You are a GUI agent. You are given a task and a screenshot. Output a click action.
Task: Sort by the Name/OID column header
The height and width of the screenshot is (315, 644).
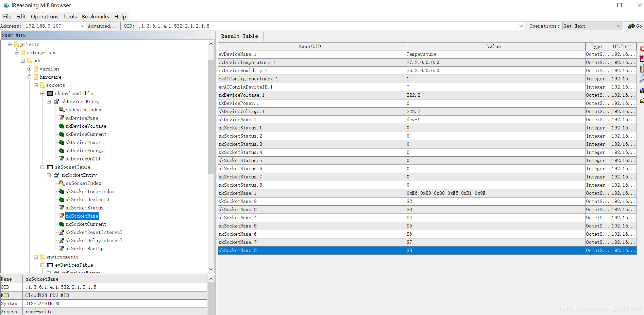[312, 46]
